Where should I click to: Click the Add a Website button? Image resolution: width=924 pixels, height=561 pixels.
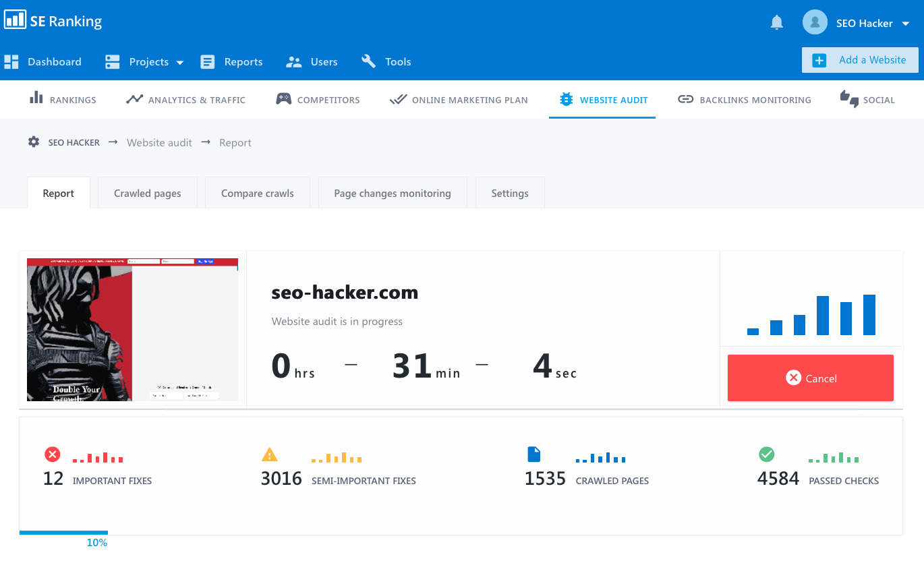[x=860, y=60]
